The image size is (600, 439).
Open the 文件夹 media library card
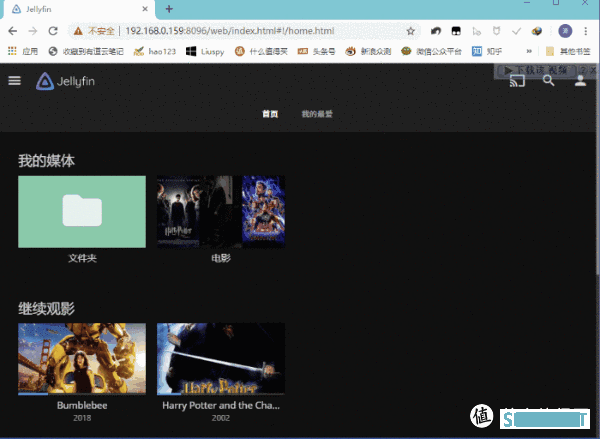(82, 212)
